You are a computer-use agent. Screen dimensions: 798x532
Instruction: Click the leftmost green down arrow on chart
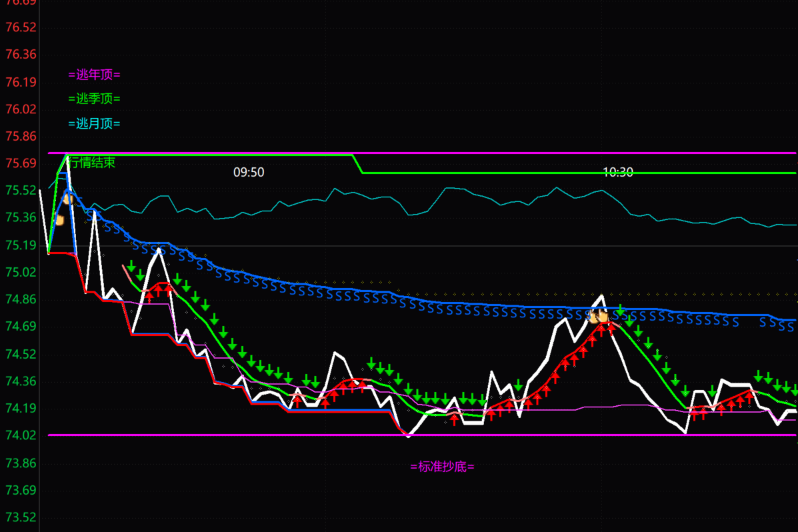pos(132,266)
